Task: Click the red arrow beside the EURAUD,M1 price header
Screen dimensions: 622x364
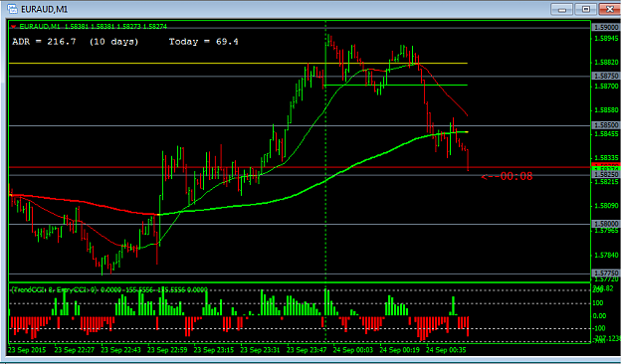Action: click(x=14, y=27)
